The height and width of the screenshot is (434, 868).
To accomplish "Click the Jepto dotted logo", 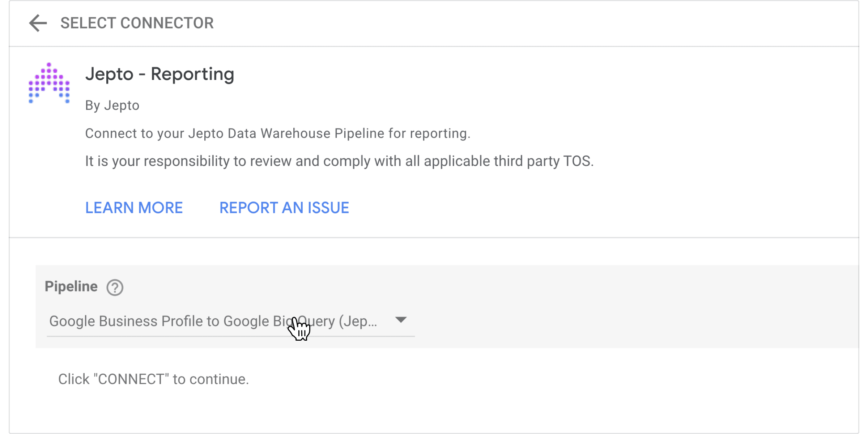I will (49, 83).
